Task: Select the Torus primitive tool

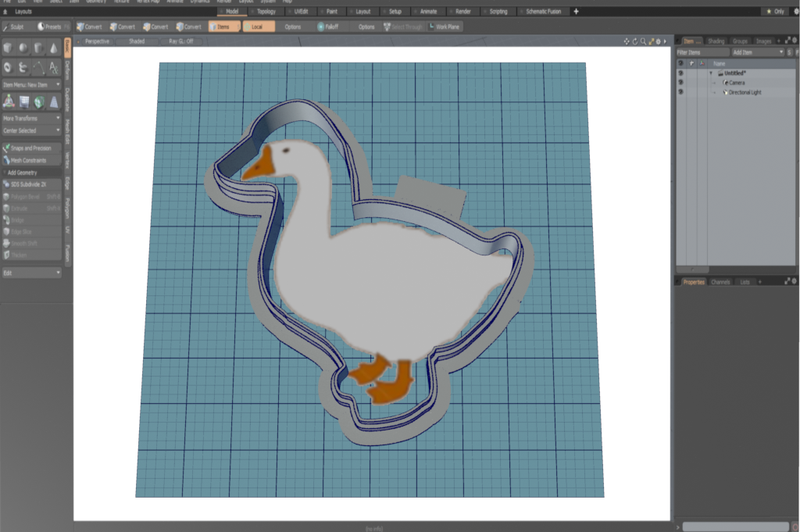Action: 7,68
